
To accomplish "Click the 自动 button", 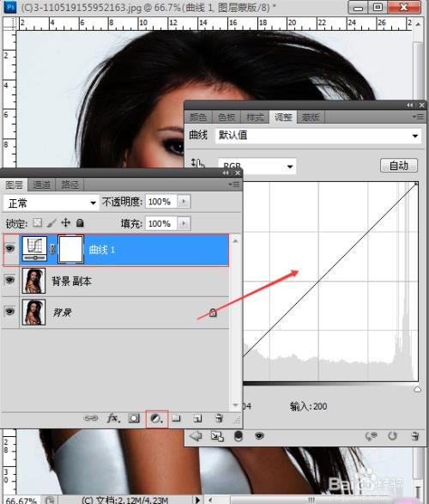I will [398, 166].
